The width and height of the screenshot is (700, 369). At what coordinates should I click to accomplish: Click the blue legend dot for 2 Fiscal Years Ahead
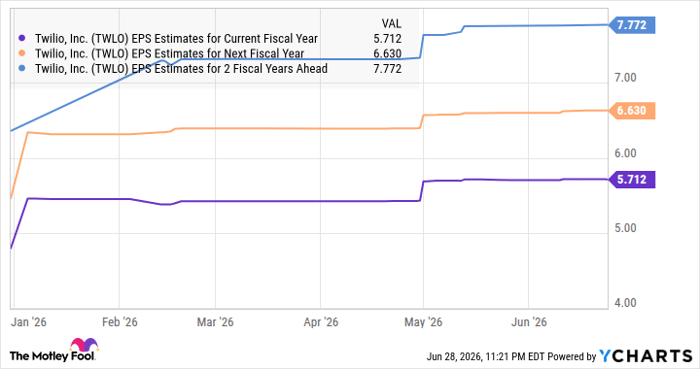pyautogui.click(x=22, y=69)
